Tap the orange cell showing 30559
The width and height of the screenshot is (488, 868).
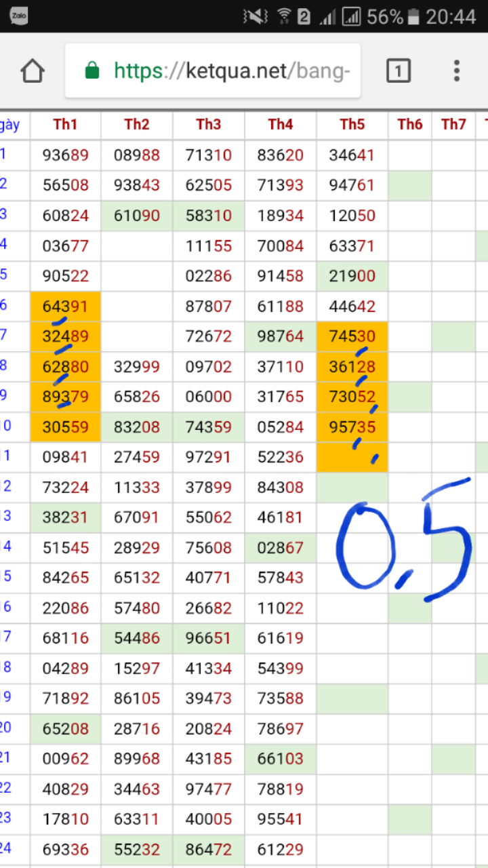click(x=66, y=427)
